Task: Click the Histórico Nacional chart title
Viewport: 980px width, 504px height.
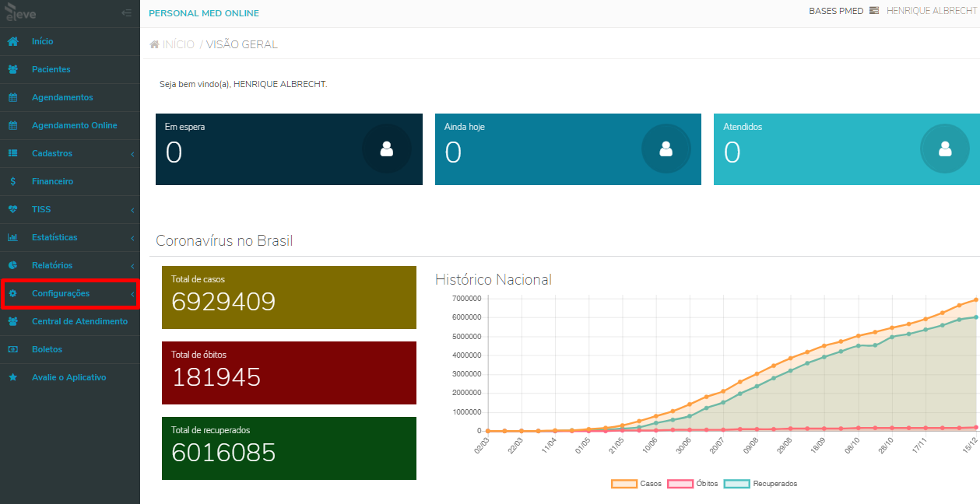Action: (494, 280)
